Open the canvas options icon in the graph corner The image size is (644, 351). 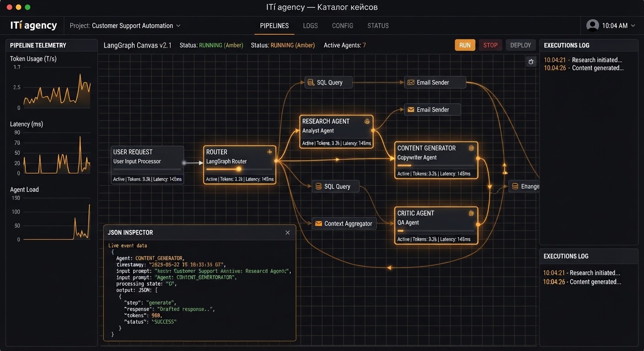pos(531,62)
